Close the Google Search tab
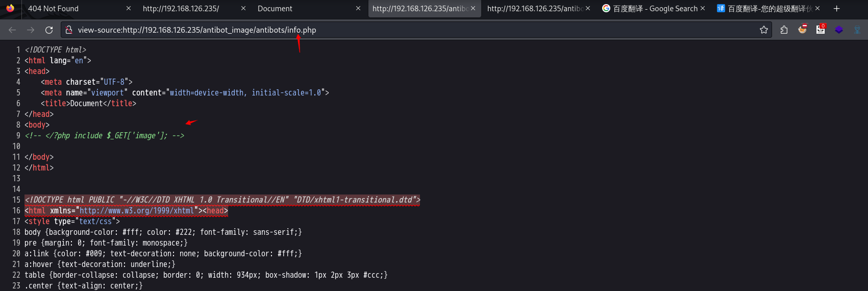This screenshot has height=291, width=868. (x=703, y=9)
